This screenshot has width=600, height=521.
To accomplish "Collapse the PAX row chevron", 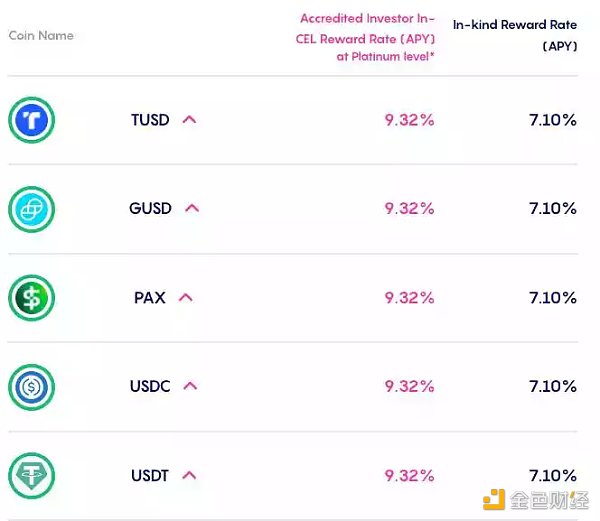I will pos(185,297).
